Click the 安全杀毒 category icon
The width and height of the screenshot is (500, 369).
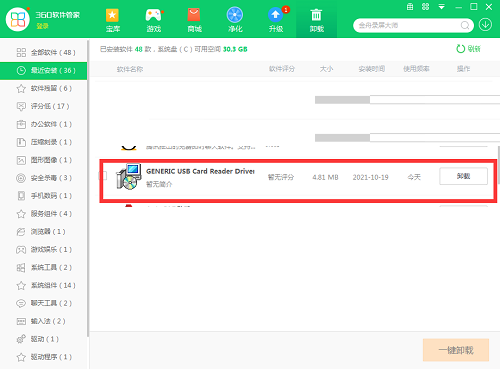(x=21, y=178)
